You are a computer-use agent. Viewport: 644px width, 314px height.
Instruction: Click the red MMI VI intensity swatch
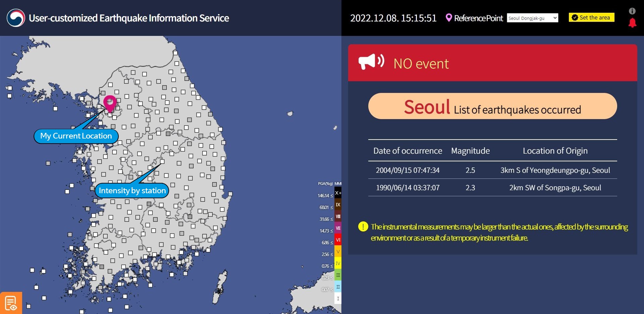338,240
